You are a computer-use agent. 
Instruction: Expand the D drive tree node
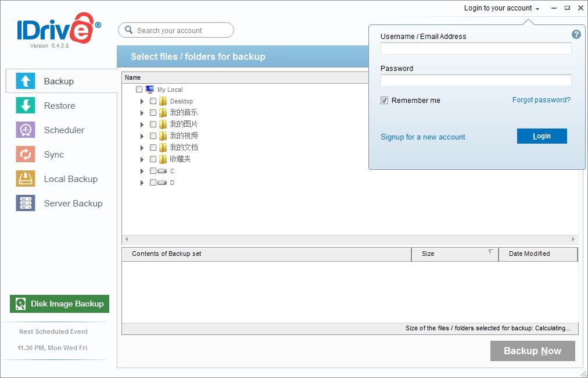(x=142, y=183)
